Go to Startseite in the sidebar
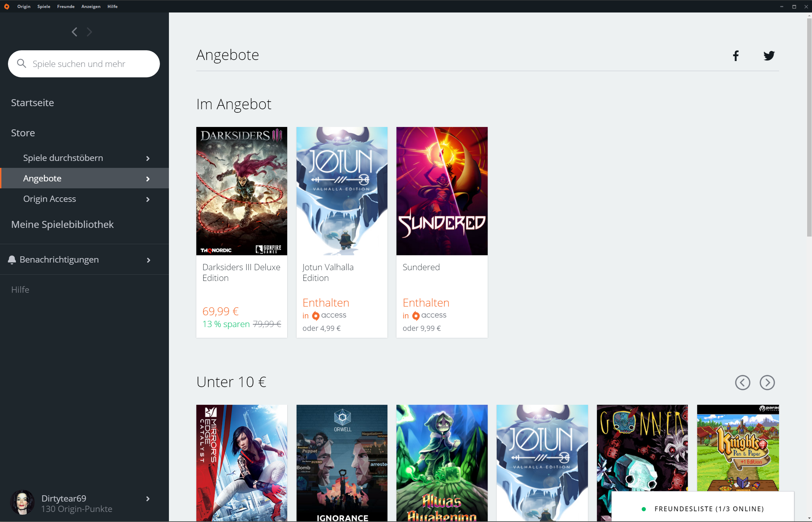 (33, 103)
